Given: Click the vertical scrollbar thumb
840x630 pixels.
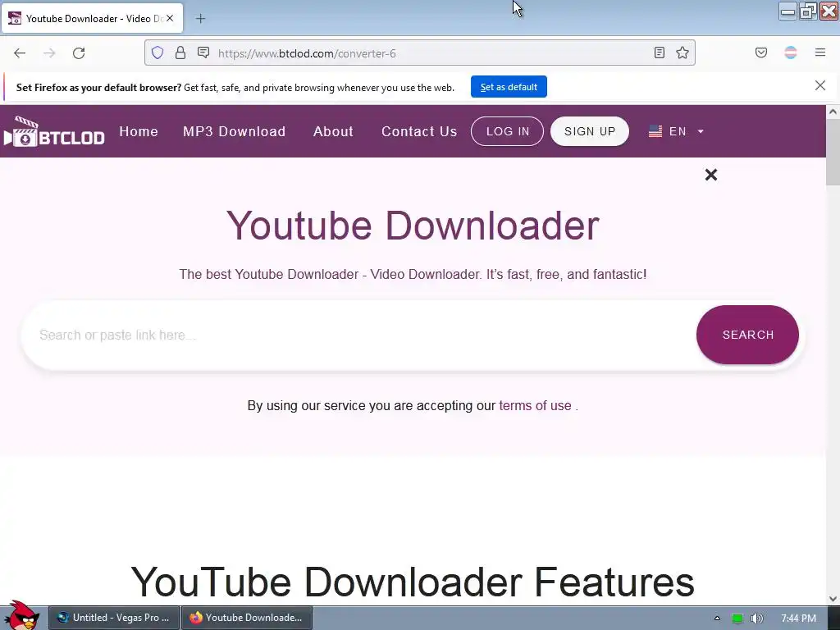Looking at the screenshot, I should point(833,152).
